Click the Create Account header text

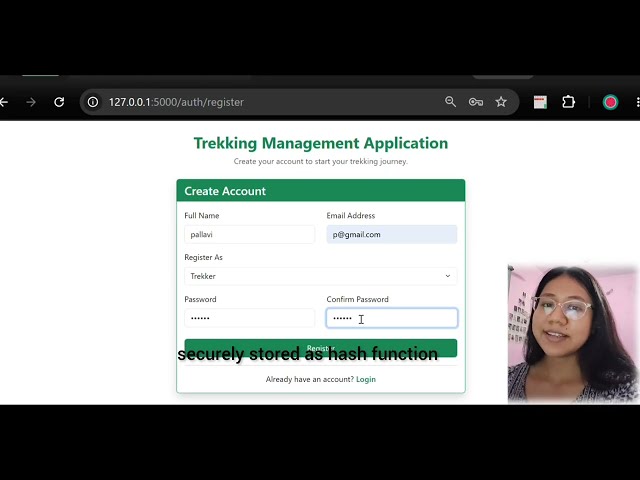pos(225,191)
